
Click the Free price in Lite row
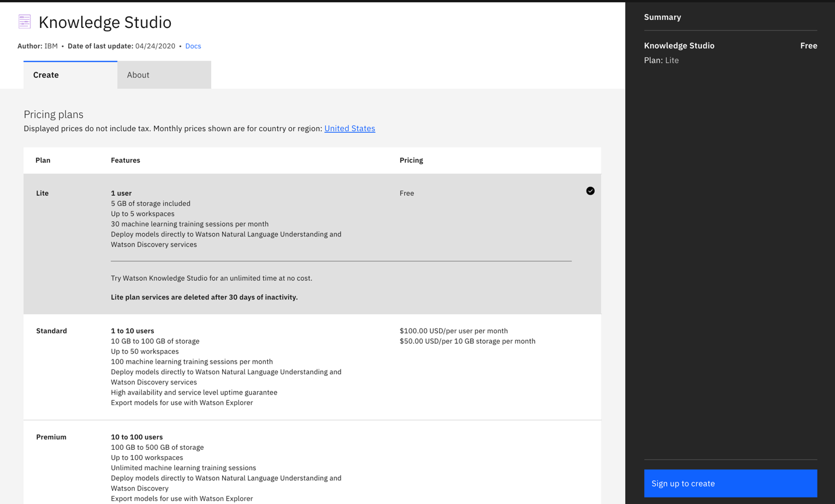407,193
